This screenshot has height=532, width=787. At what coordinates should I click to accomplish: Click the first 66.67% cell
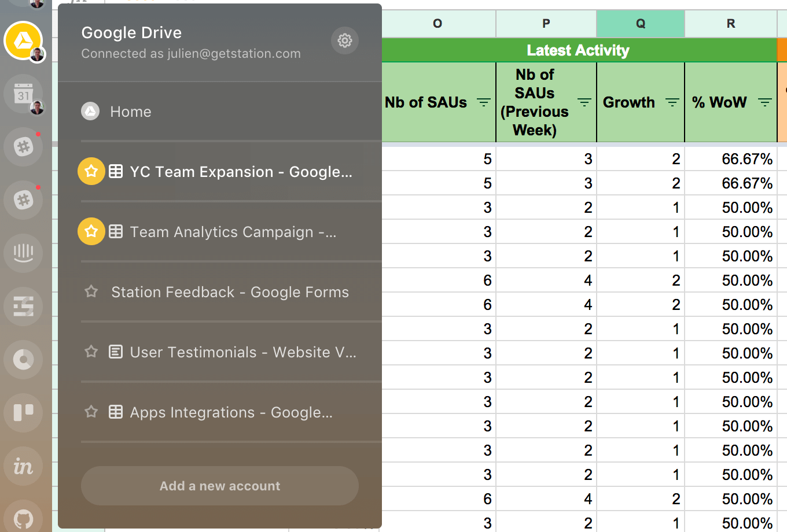731,159
